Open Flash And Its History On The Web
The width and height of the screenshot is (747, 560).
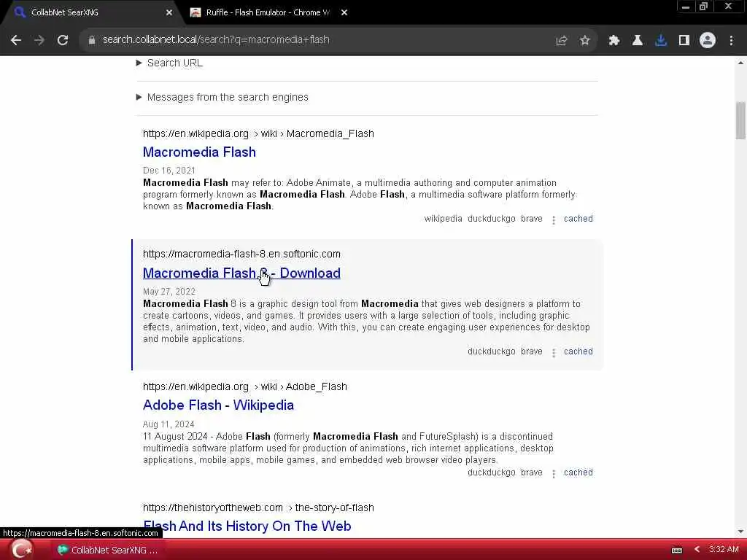pyautogui.click(x=247, y=526)
